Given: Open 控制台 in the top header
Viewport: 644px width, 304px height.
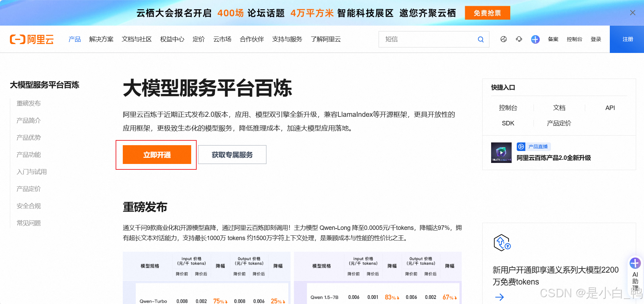Looking at the screenshot, I should pos(574,39).
